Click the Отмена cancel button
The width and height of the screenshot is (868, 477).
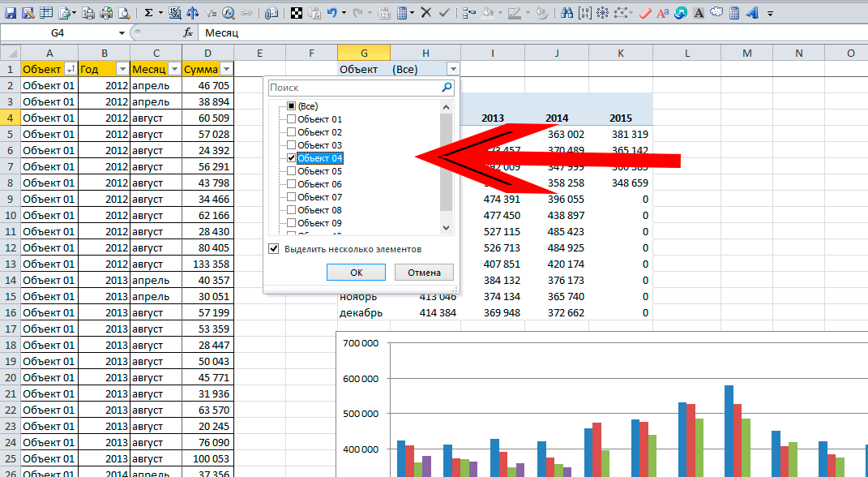pos(424,272)
